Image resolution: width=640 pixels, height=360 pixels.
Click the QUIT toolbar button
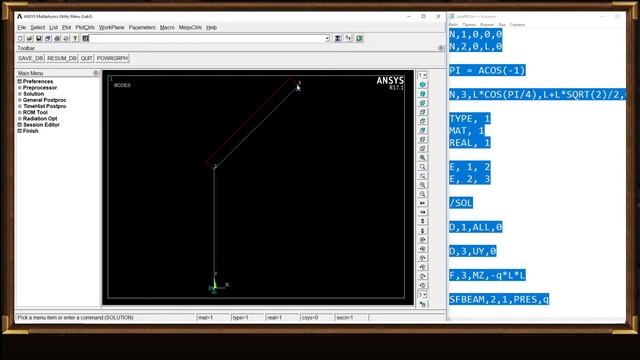coord(87,58)
